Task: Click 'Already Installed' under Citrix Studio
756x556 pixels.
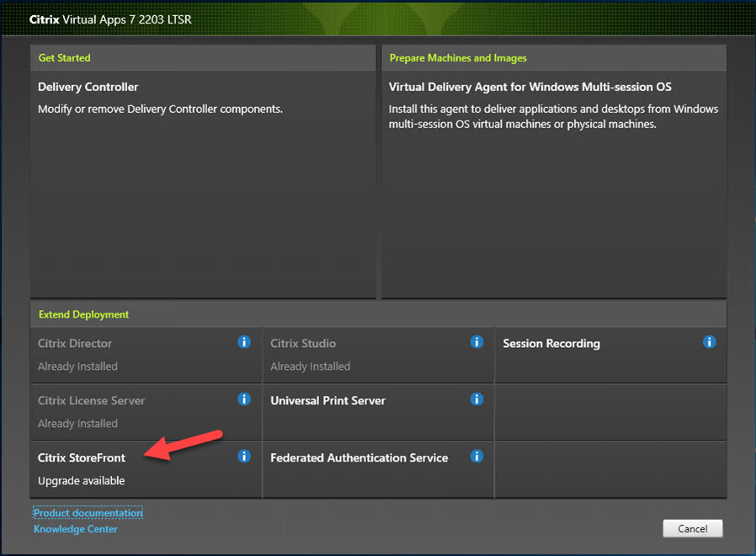Action: [x=311, y=366]
